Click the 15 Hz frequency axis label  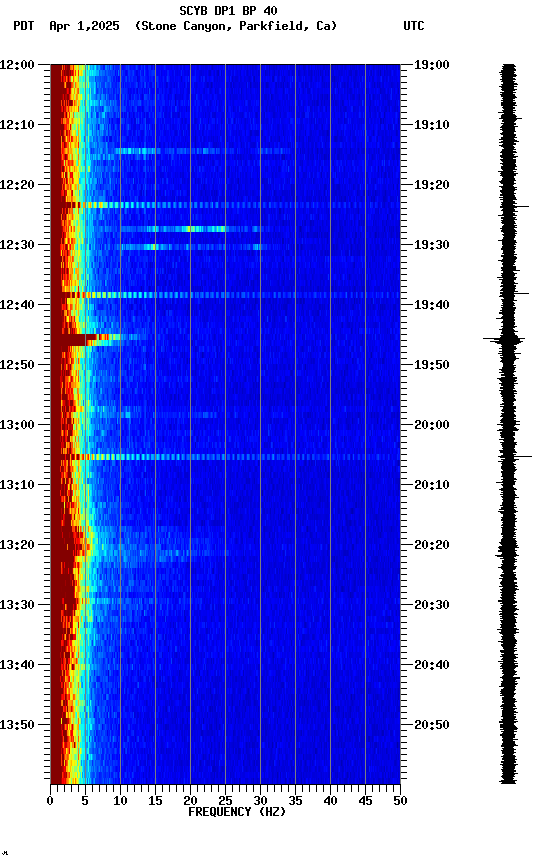(155, 801)
